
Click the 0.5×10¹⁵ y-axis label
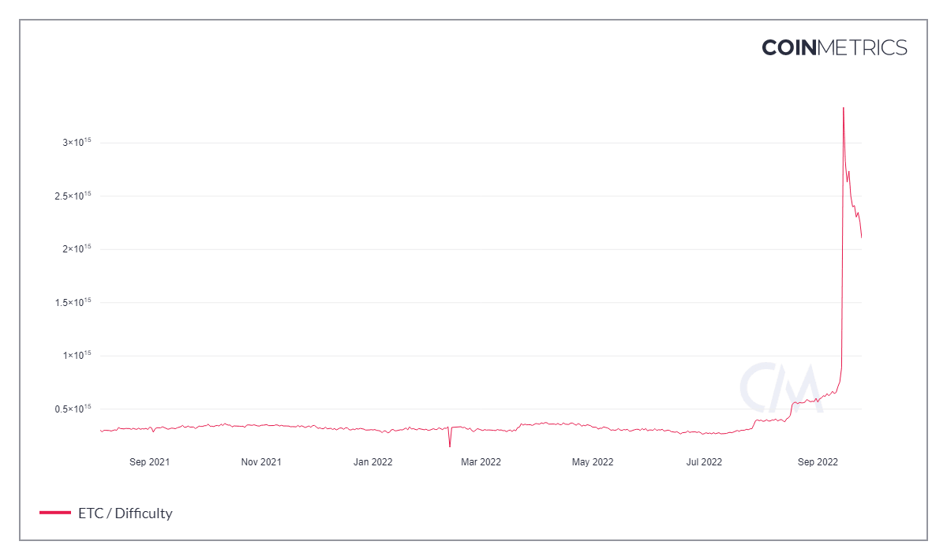(73, 409)
